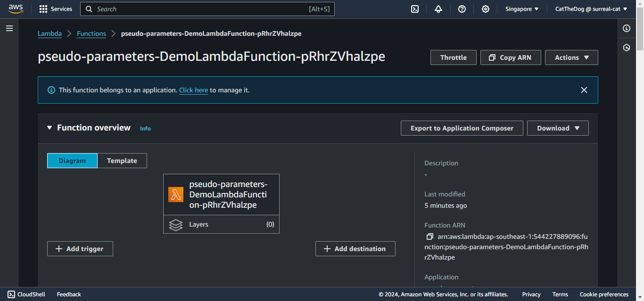Open the left hamburger navigation menu
This screenshot has width=644, height=301.
9,28
